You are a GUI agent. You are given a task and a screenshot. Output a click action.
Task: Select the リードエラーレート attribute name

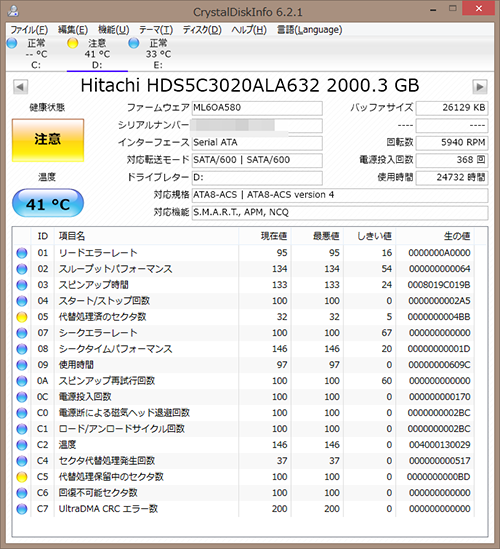coord(98,253)
